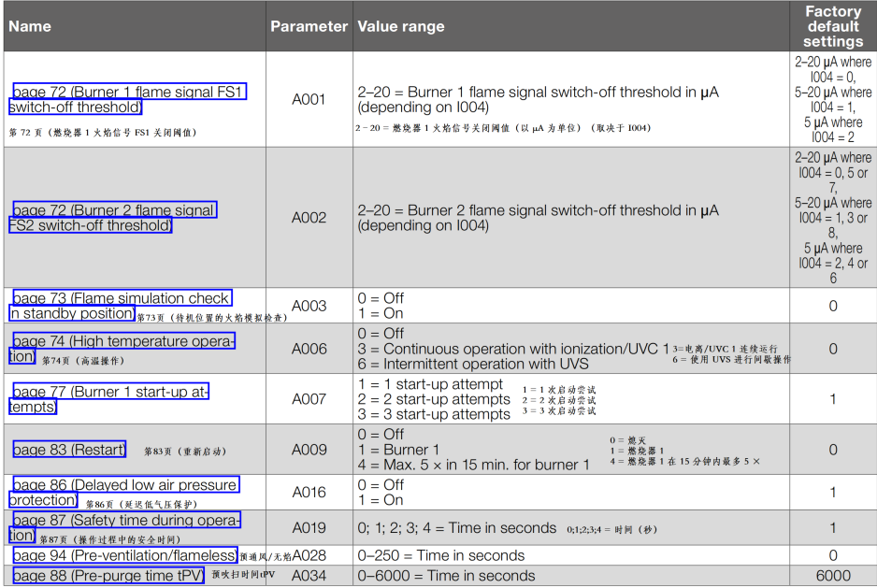
Task: Click the page 83 Restart link
Action: 69,450
